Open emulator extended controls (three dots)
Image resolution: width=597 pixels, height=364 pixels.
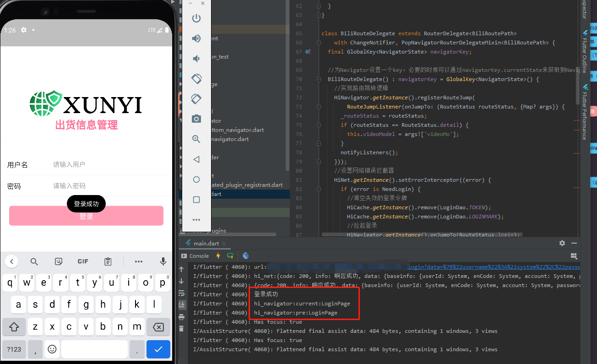[x=196, y=220]
